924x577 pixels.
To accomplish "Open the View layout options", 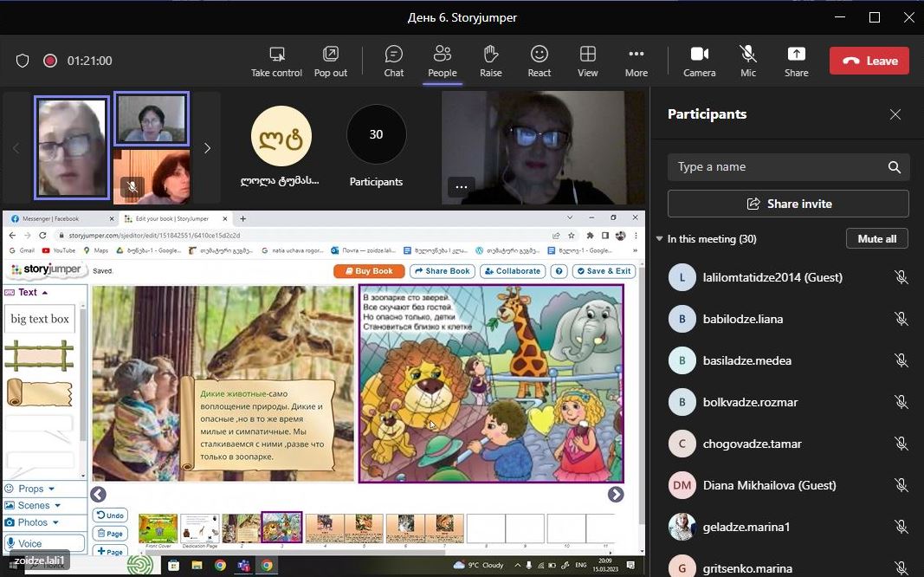I will click(587, 62).
